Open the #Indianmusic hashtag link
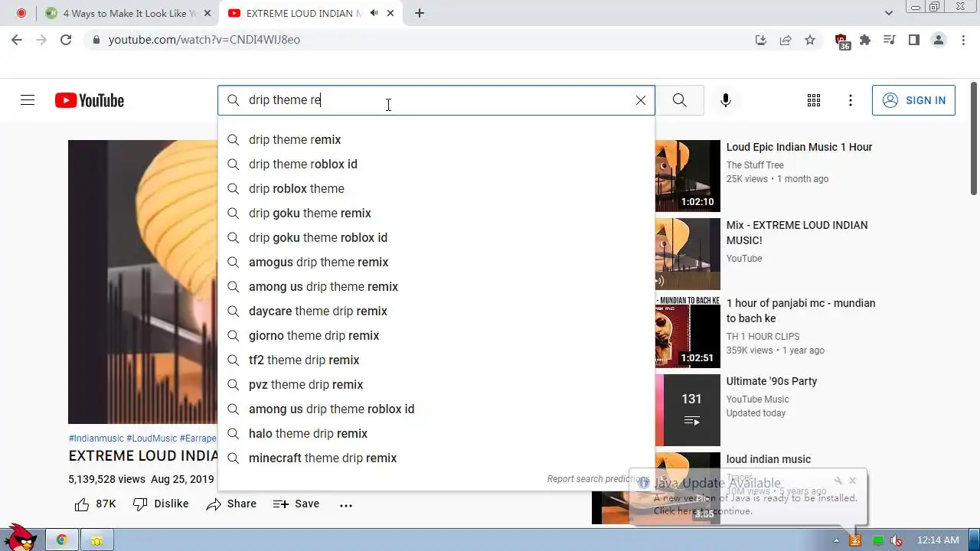 (96, 439)
